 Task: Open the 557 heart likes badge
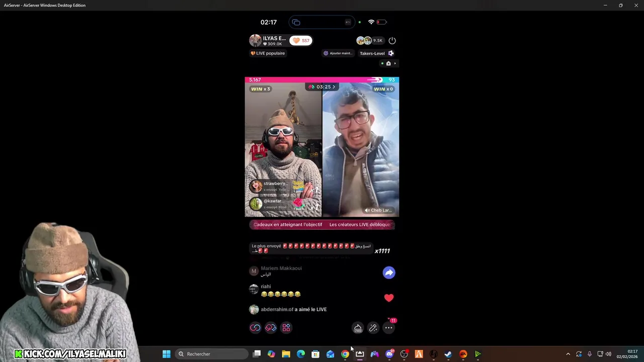pyautogui.click(x=301, y=40)
